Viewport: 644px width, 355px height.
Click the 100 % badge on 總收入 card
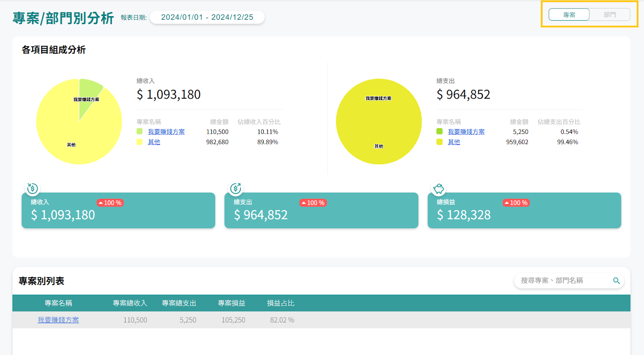point(110,203)
